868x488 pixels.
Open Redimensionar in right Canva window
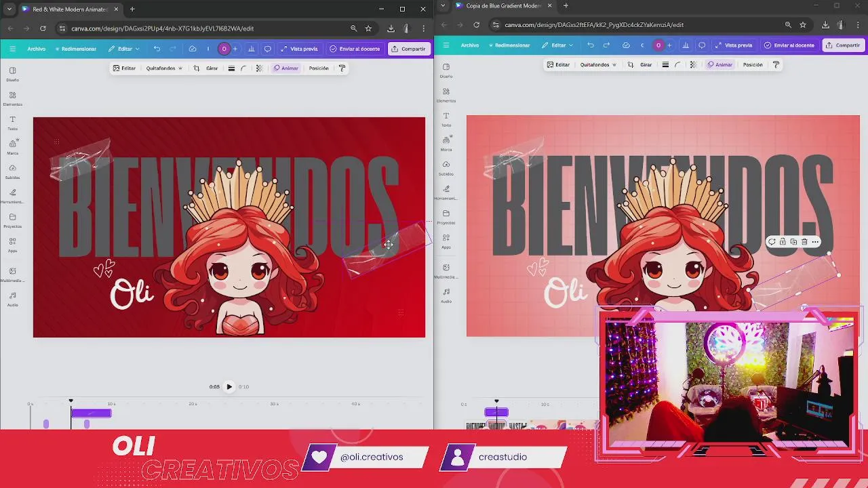pos(509,45)
